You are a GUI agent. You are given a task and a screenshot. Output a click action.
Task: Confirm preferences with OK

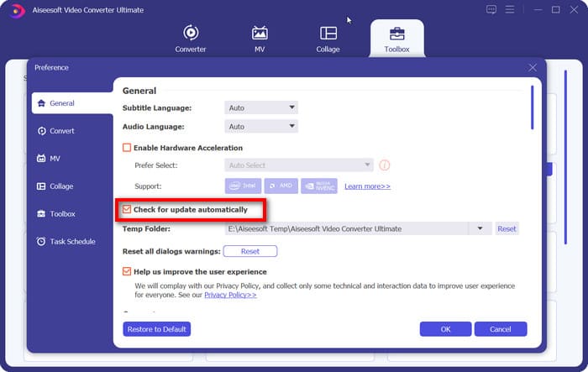click(x=445, y=329)
